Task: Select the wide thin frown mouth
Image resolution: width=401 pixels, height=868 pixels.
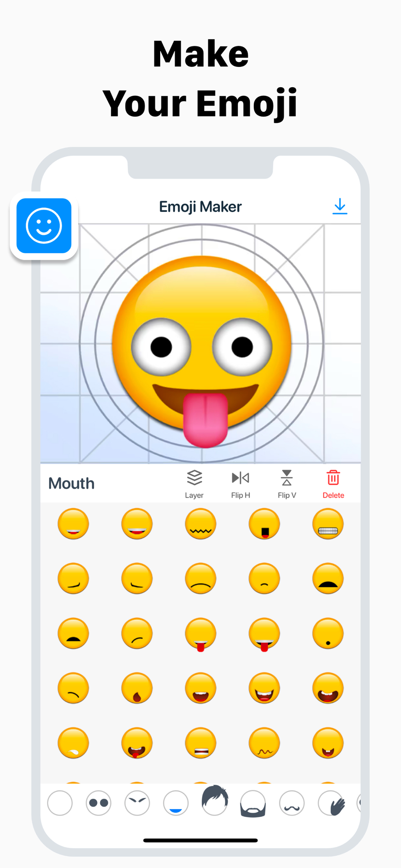Action: pos(200,579)
